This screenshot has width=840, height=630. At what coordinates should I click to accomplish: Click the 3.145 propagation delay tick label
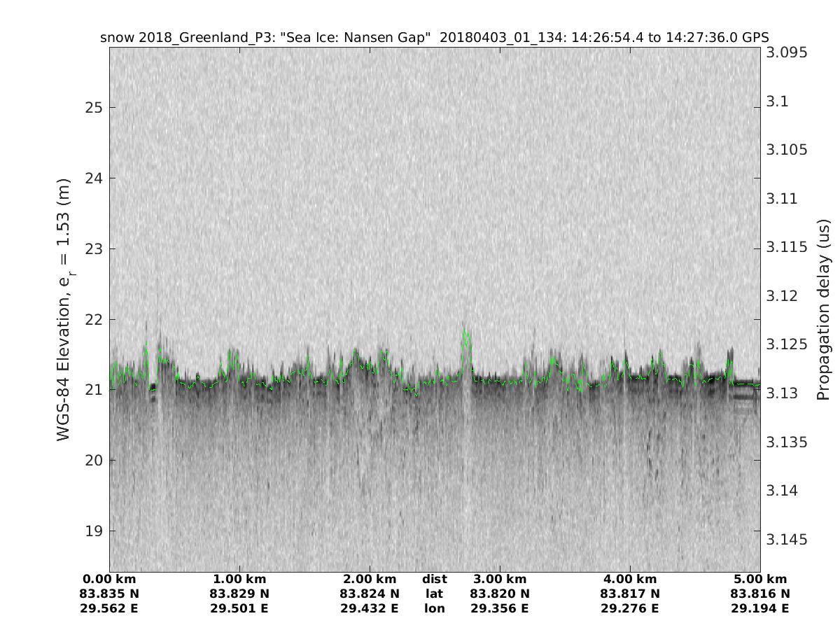tap(786, 540)
